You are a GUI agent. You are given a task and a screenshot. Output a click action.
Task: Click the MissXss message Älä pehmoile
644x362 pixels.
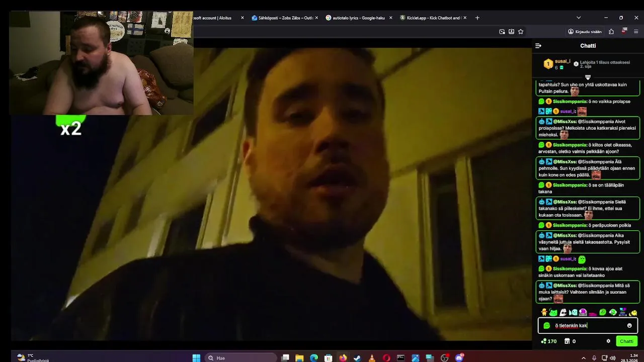pos(588,168)
